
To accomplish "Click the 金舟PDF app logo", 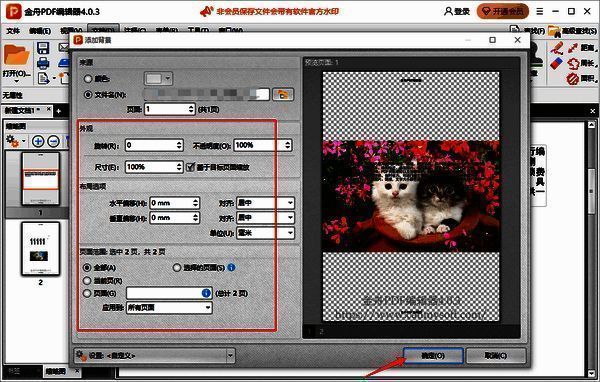I will click(x=14, y=12).
